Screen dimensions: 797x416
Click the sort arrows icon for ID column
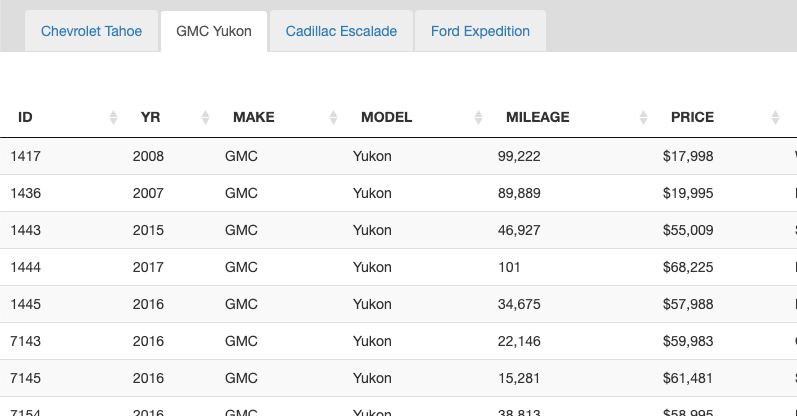pyautogui.click(x=113, y=118)
